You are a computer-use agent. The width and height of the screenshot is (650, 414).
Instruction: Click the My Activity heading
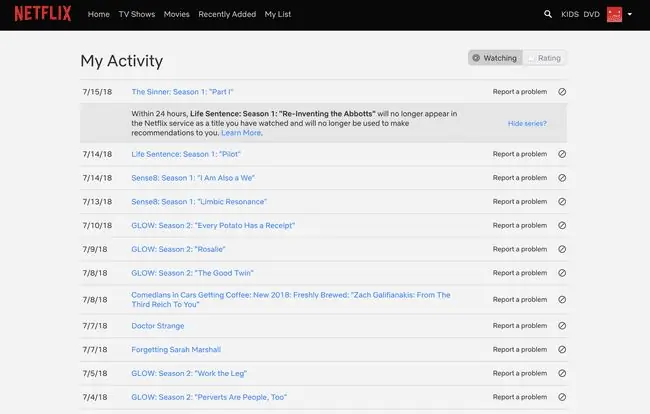click(121, 61)
